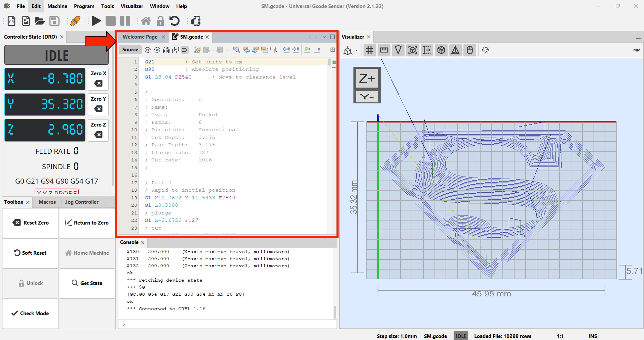The height and width of the screenshot is (340, 644).
Task: Open the view preset dropdown arrow in Visualizer
Action: click(357, 50)
